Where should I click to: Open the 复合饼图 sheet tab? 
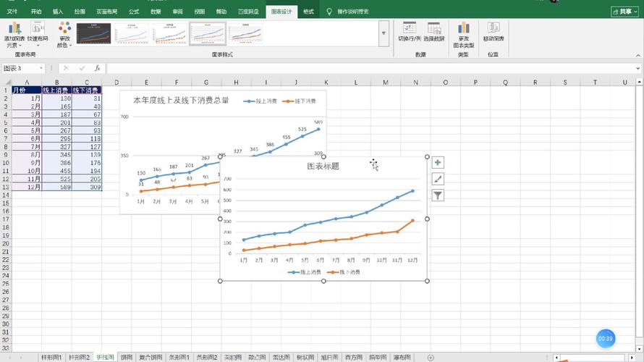pos(151,358)
